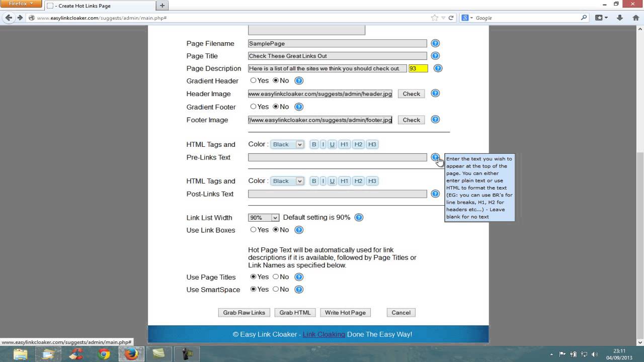644x362 pixels.
Task: Click Write Hot Page button
Action: pos(345,313)
